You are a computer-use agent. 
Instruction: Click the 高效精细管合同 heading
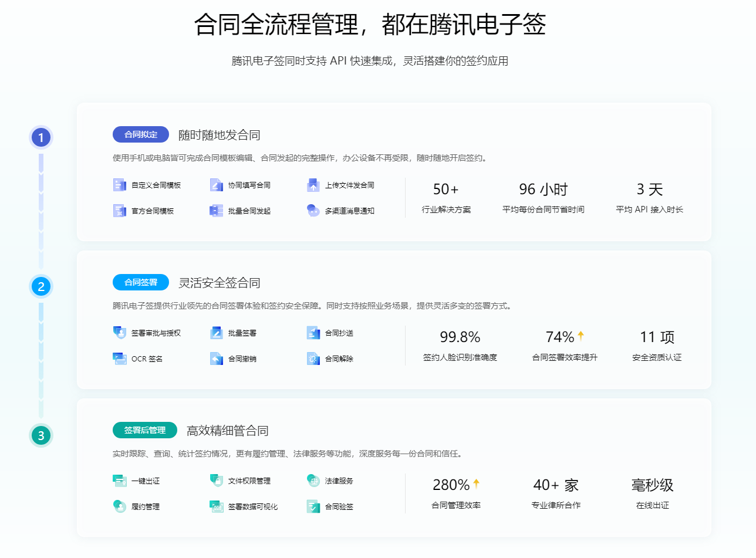click(228, 431)
